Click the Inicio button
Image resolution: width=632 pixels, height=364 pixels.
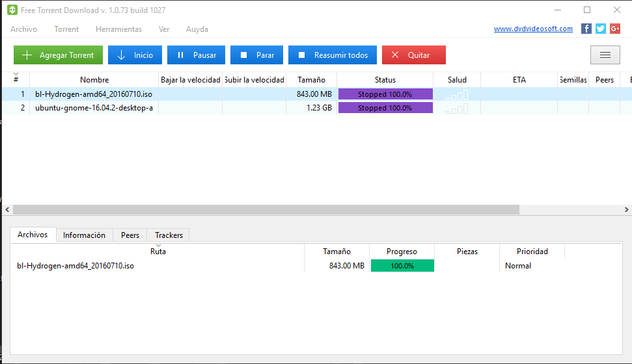point(135,55)
